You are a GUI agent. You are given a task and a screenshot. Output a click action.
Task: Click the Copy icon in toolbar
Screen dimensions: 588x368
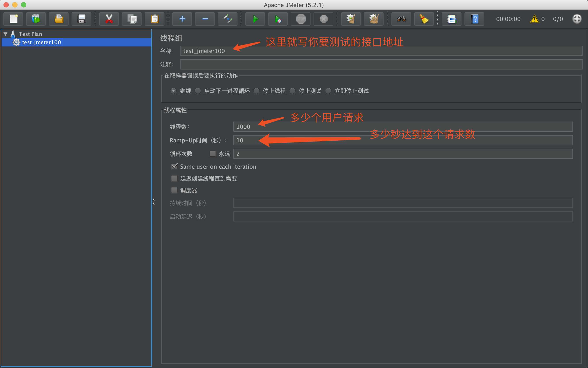[x=132, y=19]
